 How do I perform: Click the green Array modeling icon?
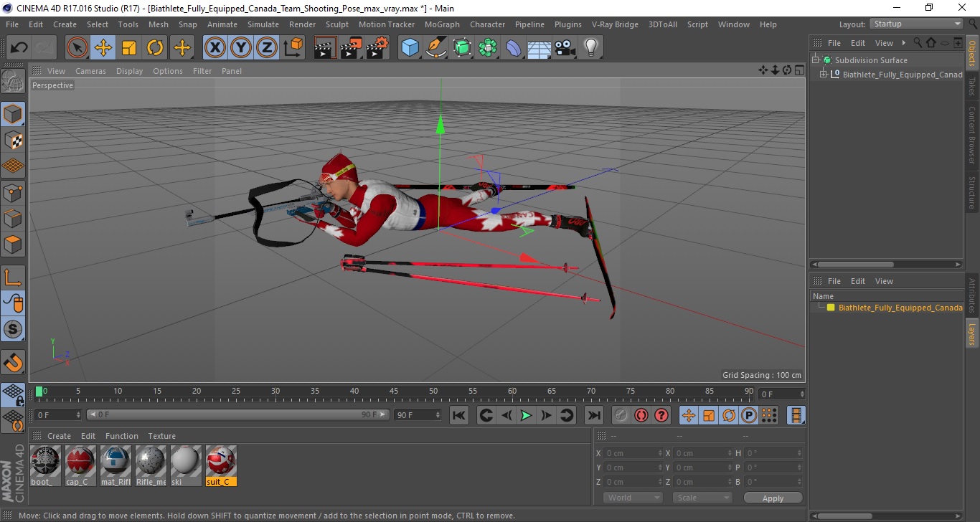[x=488, y=48]
